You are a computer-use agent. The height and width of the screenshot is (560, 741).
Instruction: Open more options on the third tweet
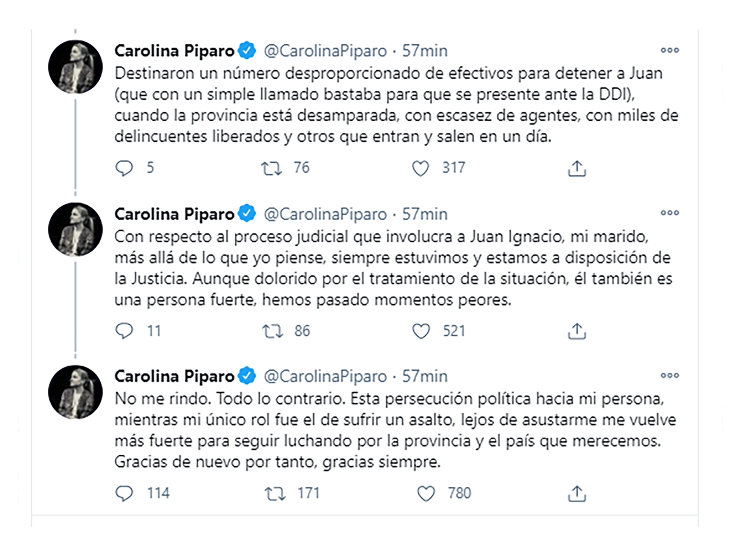[x=670, y=375]
